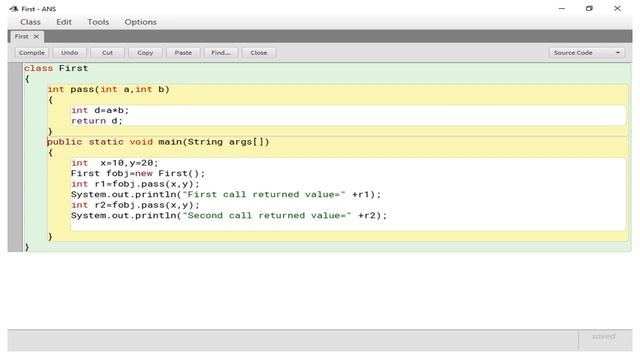The image size is (640, 360).
Task: Click the line 'class First'
Action: 56,68
